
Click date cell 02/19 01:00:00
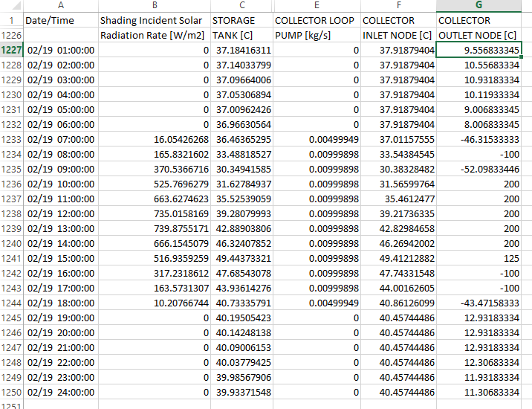(61, 51)
